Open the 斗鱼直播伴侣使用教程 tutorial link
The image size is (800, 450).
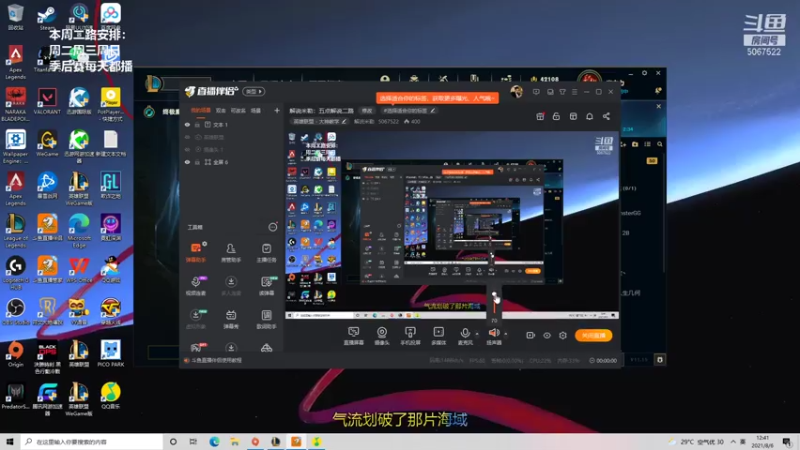[216, 360]
